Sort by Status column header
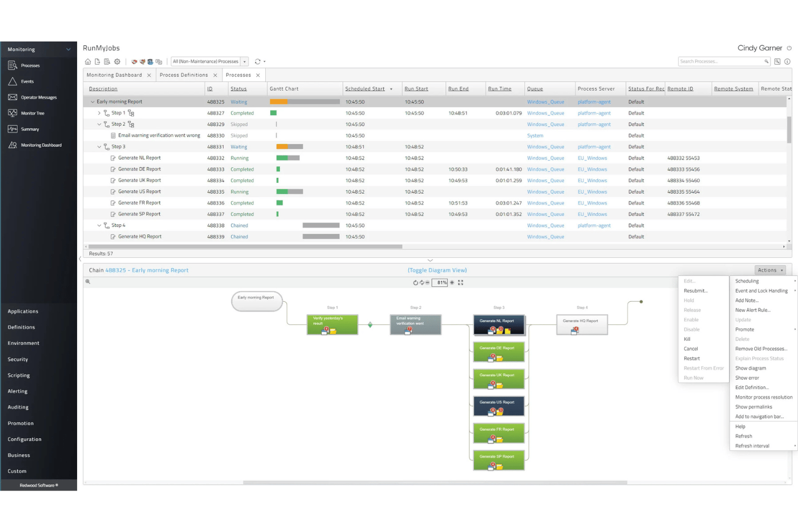 click(238, 89)
